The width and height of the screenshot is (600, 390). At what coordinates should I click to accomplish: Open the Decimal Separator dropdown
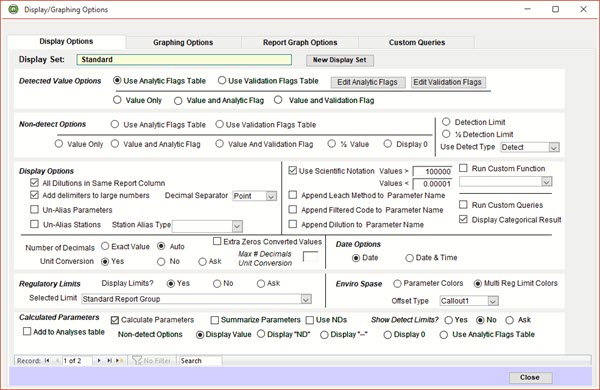coord(271,196)
